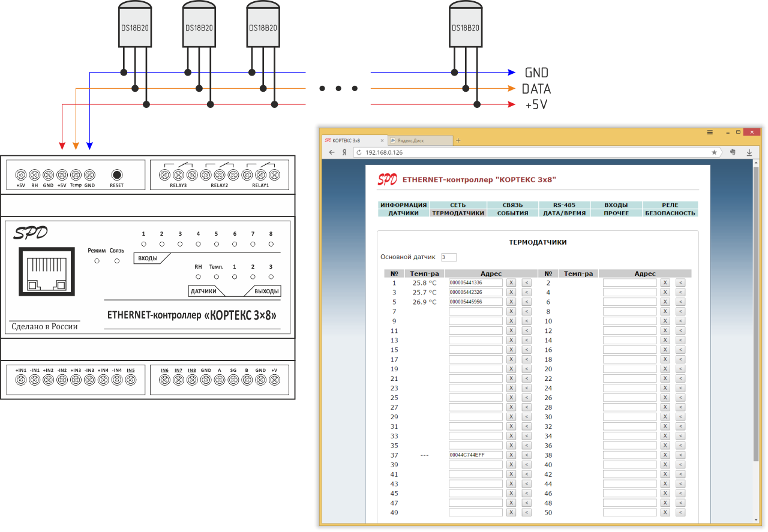Click the browser back arrow
The width and height of the screenshot is (768, 532).
332,152
